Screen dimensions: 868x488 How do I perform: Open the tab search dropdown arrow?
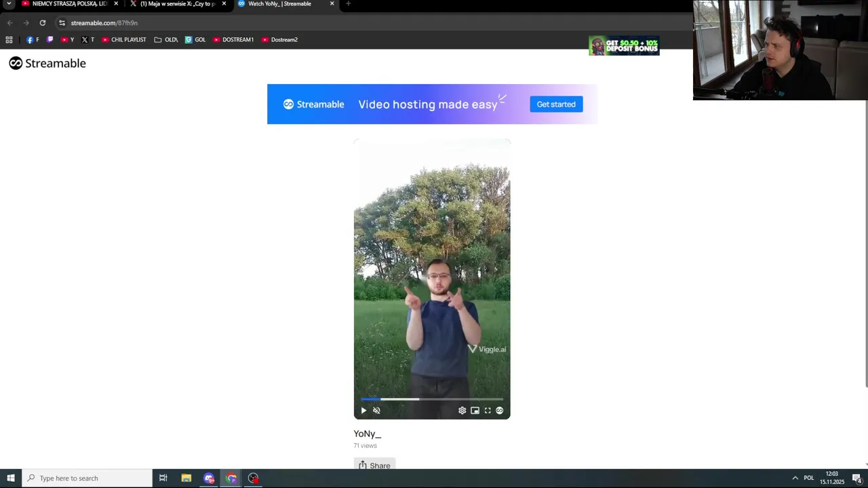tap(9, 4)
